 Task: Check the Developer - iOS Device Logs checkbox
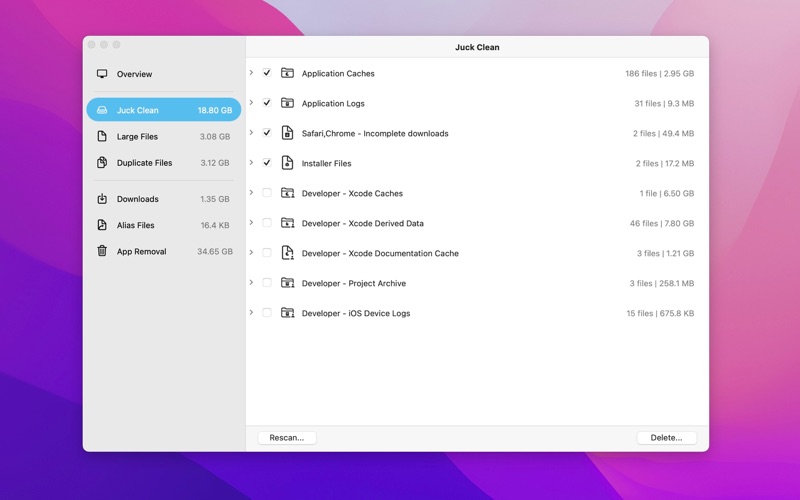(x=267, y=313)
